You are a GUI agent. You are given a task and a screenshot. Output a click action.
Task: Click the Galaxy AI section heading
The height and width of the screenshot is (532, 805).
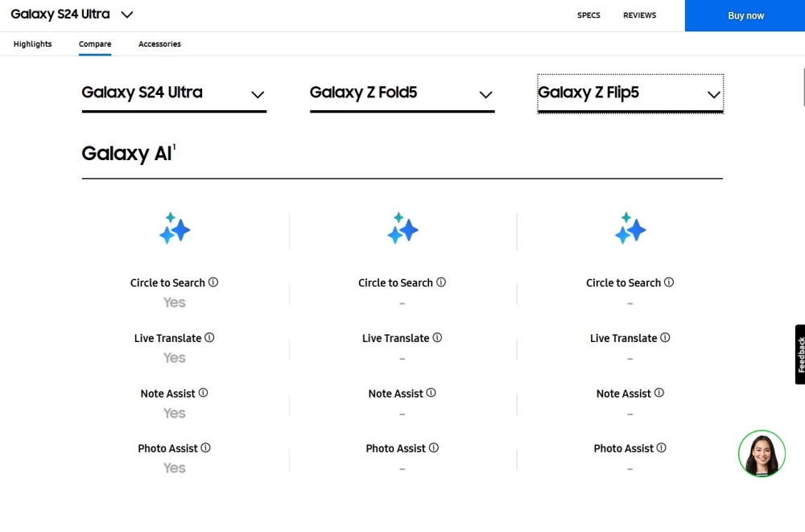pyautogui.click(x=127, y=154)
